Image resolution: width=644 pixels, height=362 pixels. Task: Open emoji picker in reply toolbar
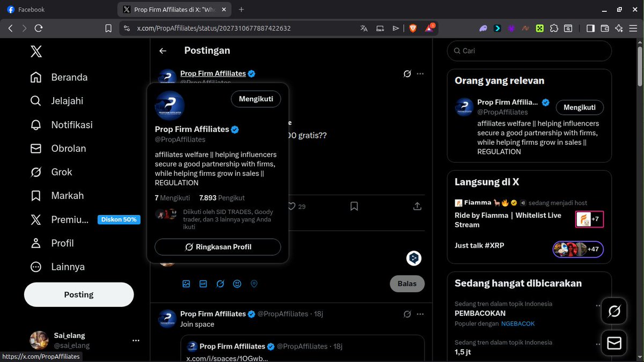point(237,284)
